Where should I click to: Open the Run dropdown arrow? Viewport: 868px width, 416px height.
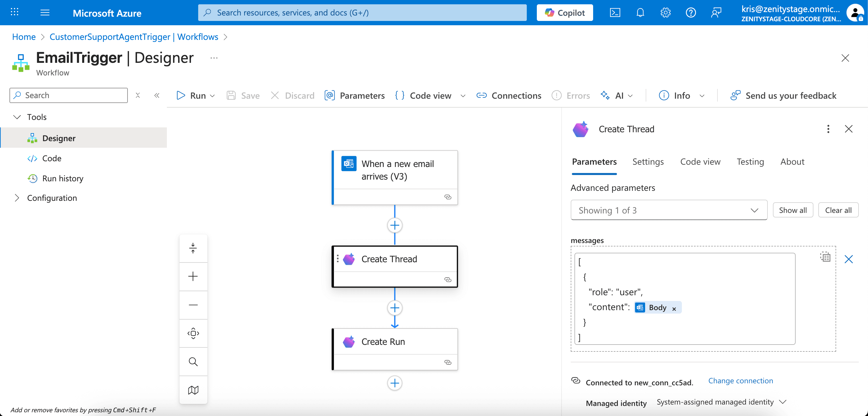(x=213, y=96)
